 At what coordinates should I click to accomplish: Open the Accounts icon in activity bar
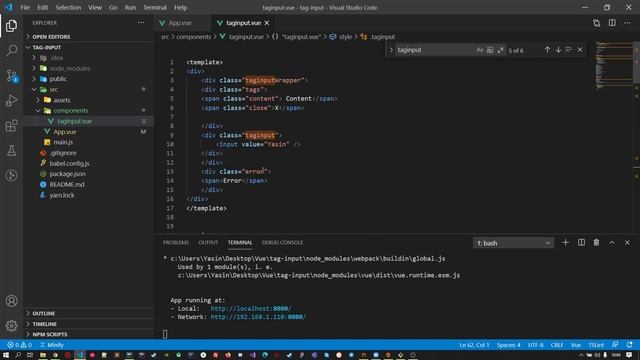[11, 301]
